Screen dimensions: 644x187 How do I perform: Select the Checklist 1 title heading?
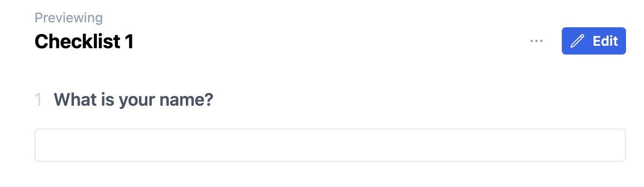point(84,41)
